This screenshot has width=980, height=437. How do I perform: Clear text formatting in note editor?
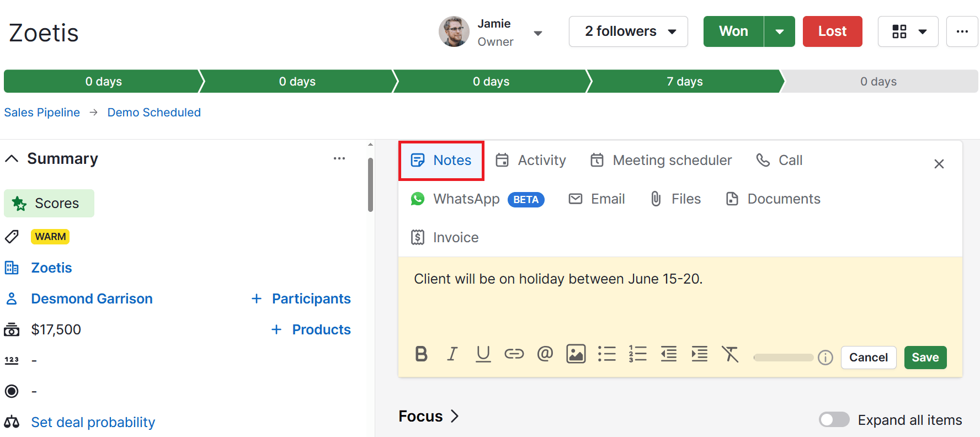point(730,354)
